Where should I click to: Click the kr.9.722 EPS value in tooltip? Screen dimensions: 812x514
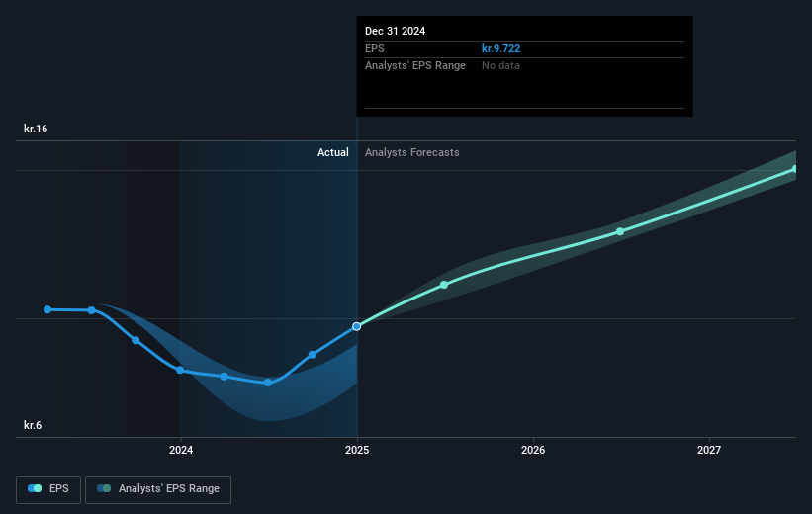[x=500, y=48]
